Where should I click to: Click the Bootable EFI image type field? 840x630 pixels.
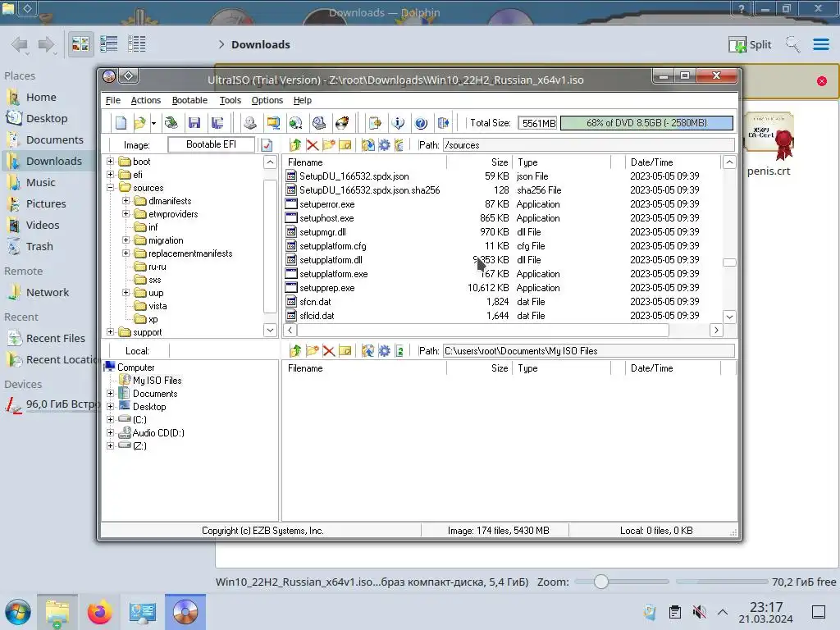pyautogui.click(x=211, y=144)
